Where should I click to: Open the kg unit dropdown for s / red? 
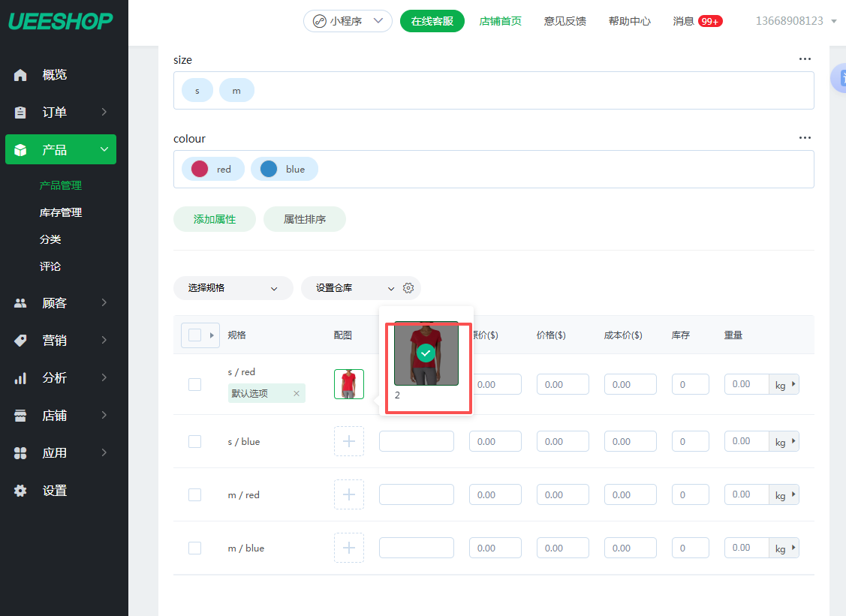(784, 384)
